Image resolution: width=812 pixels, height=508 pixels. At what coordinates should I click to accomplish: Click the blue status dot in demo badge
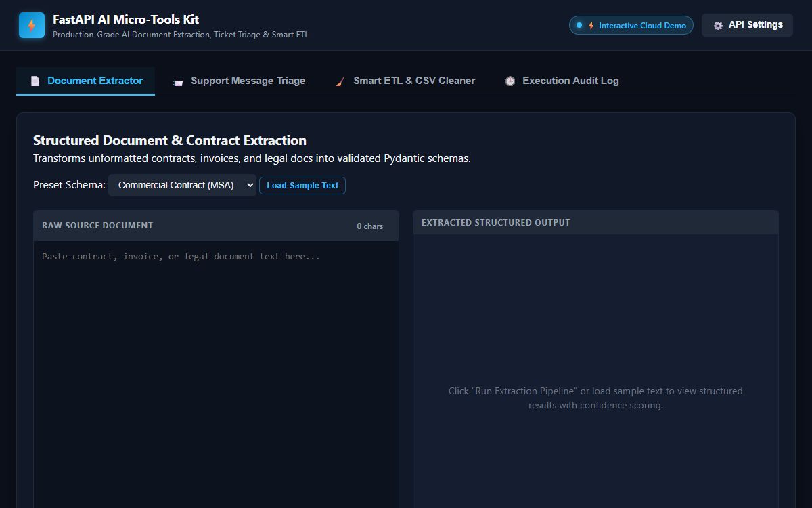click(x=579, y=25)
